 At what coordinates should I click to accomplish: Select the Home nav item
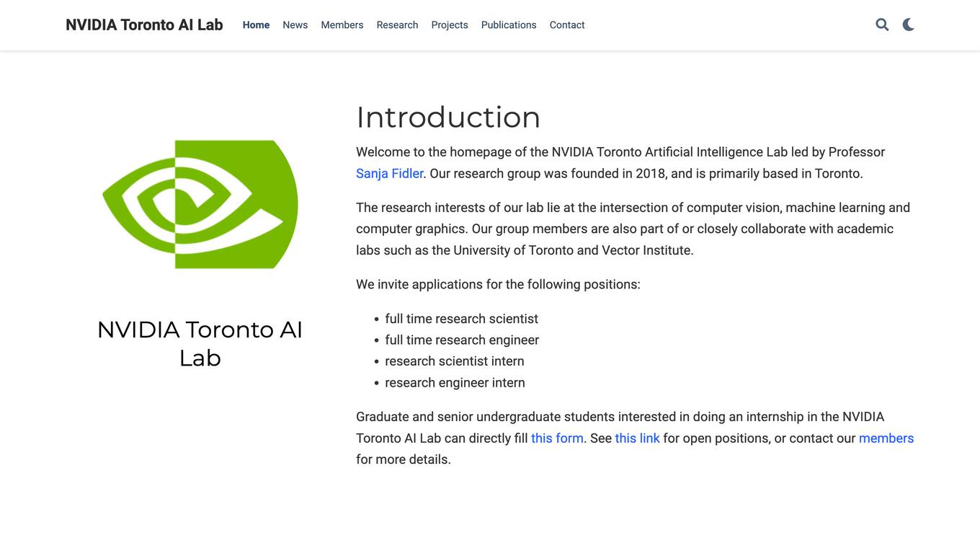[256, 25]
